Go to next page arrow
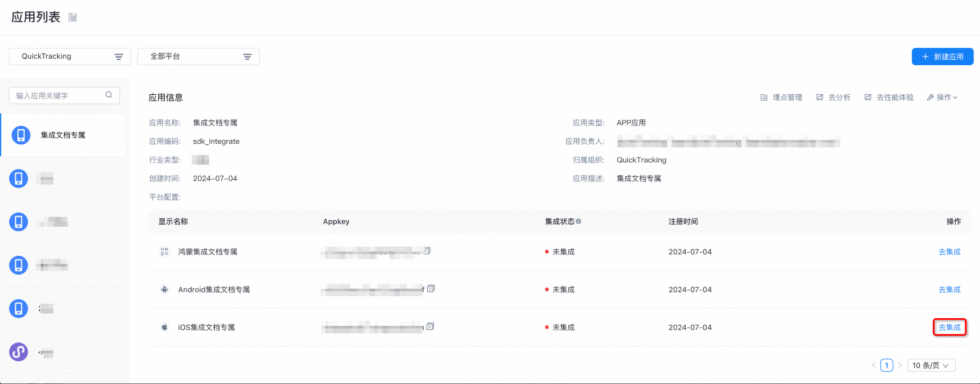The width and height of the screenshot is (980, 384). 899,365
